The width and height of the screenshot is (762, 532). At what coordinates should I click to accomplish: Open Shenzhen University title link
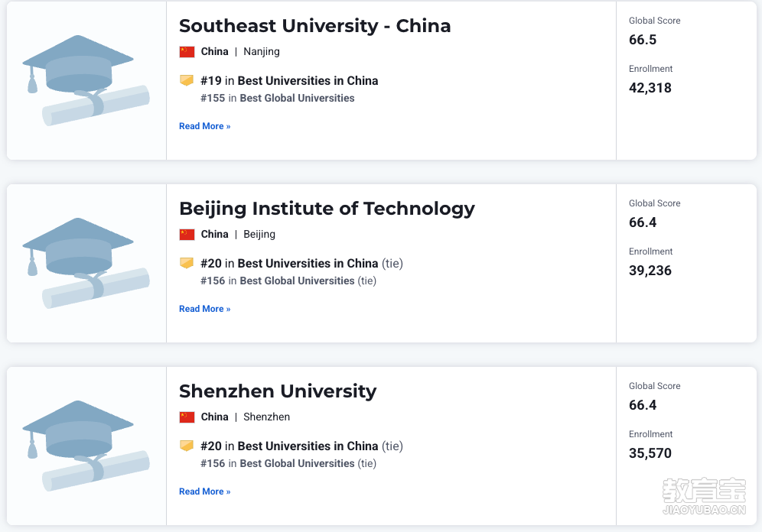click(278, 391)
